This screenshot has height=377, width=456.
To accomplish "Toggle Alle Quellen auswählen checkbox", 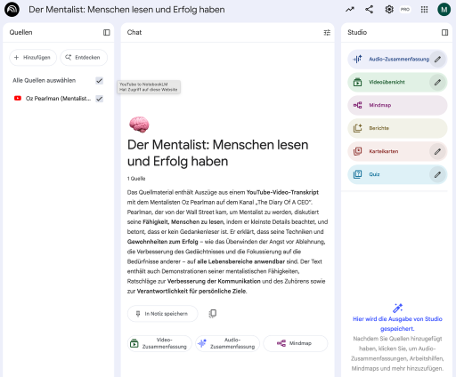I will coord(99,81).
